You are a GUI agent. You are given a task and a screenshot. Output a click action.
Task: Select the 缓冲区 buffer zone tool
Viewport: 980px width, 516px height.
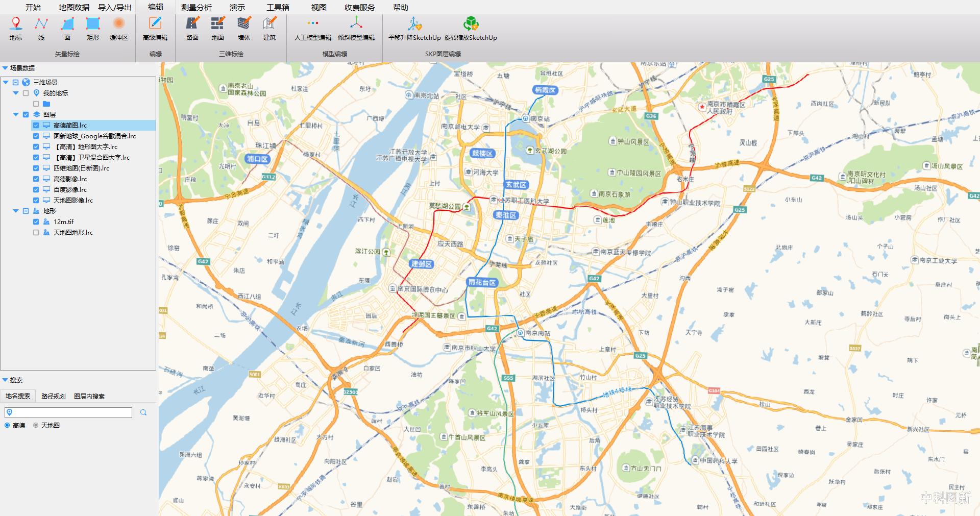[x=119, y=29]
